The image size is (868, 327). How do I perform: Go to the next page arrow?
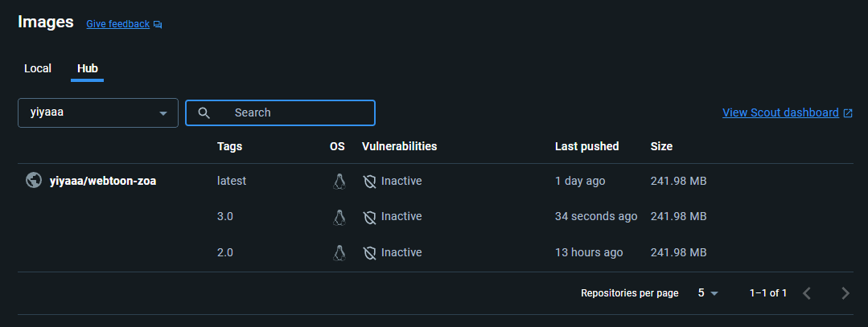tap(845, 293)
